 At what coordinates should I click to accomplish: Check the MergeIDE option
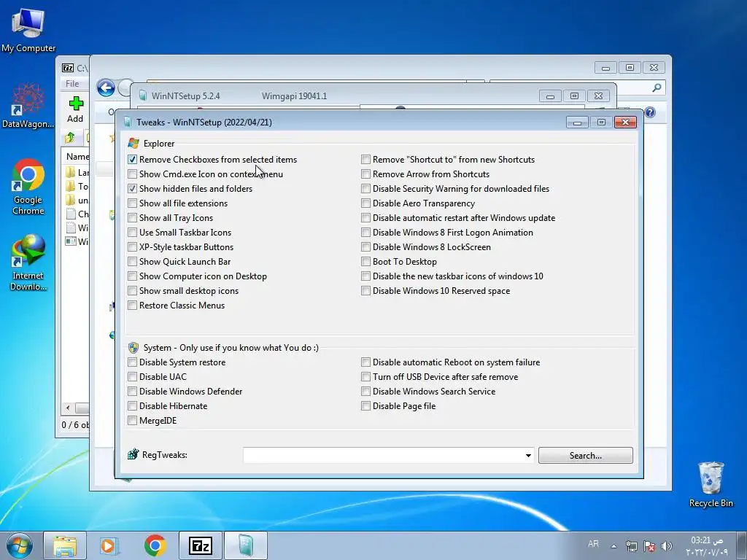point(133,421)
